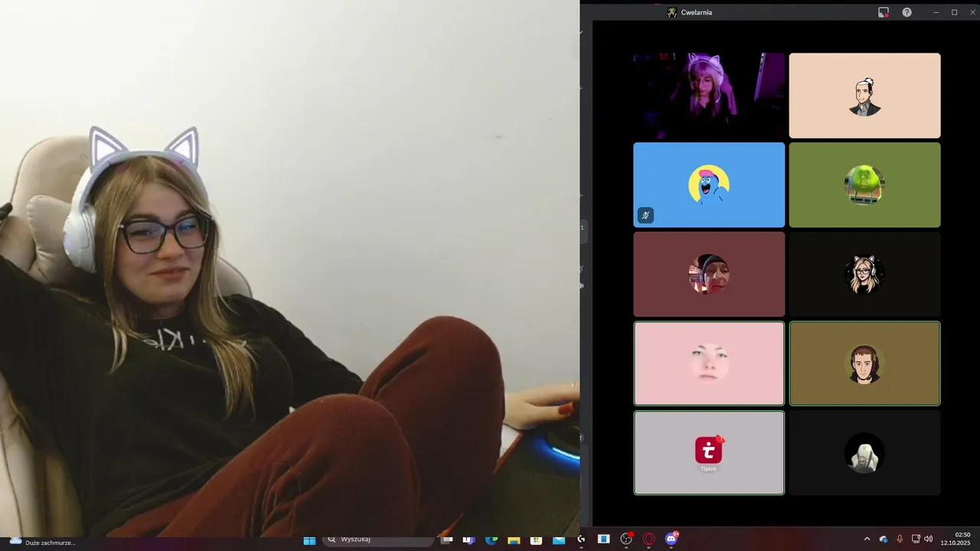Select the pink face avatar tile
Viewport: 980px width, 551px height.
[709, 364]
